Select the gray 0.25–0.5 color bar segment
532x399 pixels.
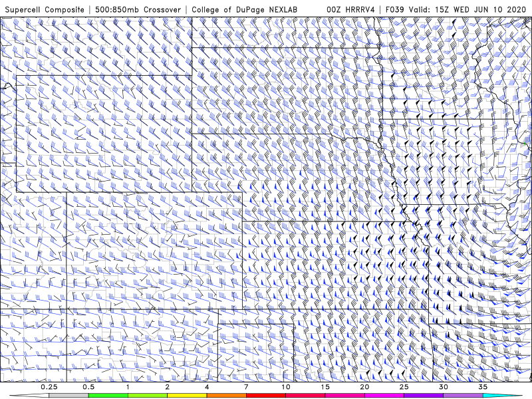[x=68, y=396]
